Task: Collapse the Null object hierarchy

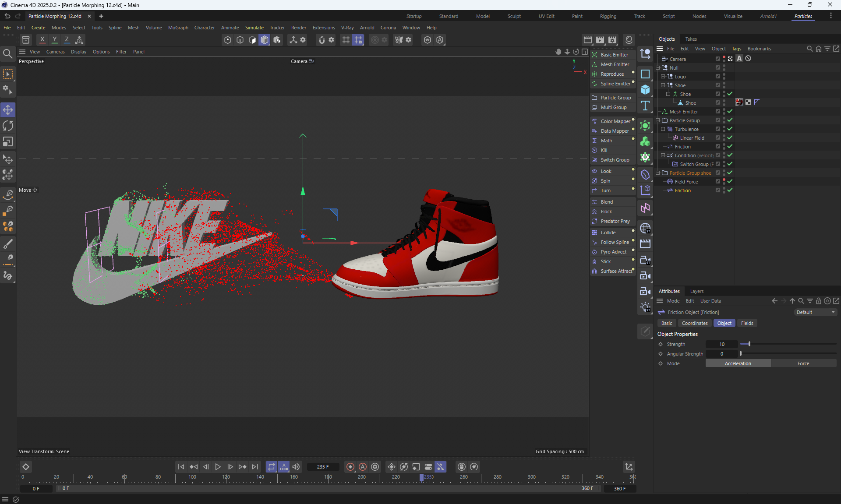Action: point(657,68)
